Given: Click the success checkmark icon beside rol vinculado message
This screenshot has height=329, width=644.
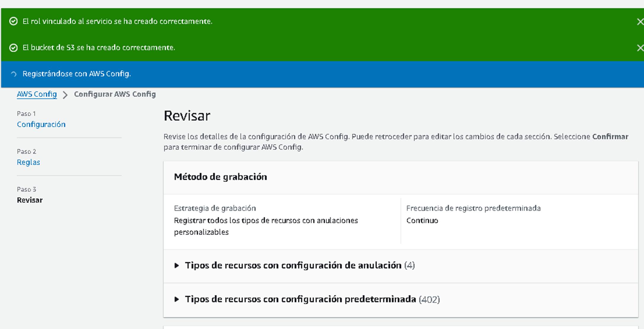Looking at the screenshot, I should [x=13, y=21].
